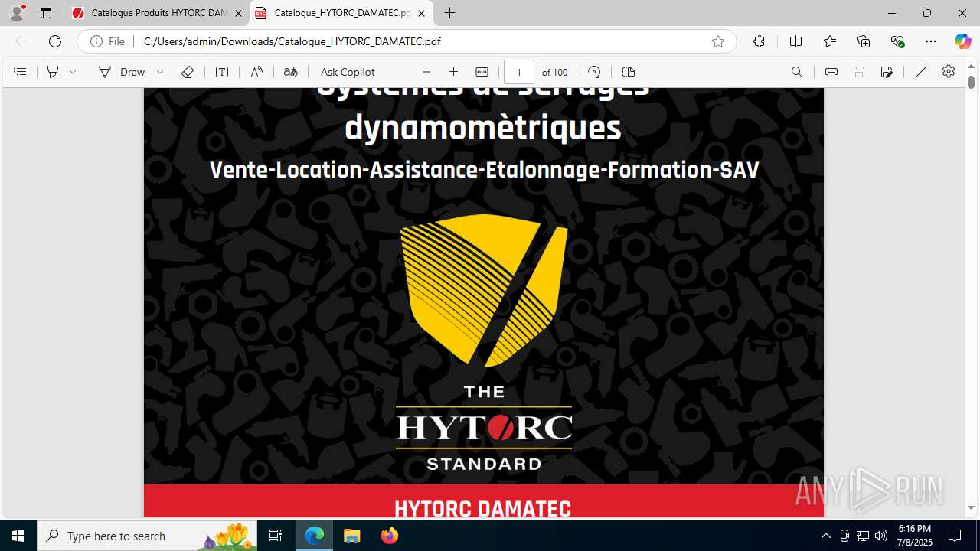980x551 pixels.
Task: Launch Firefox from the taskbar
Action: pos(389,536)
